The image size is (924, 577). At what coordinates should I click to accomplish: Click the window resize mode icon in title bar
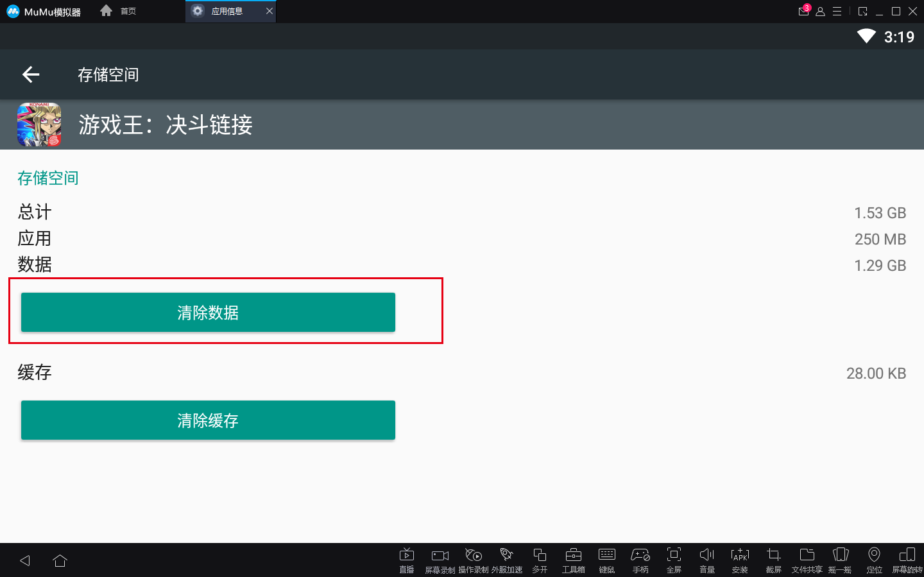pyautogui.click(x=862, y=12)
